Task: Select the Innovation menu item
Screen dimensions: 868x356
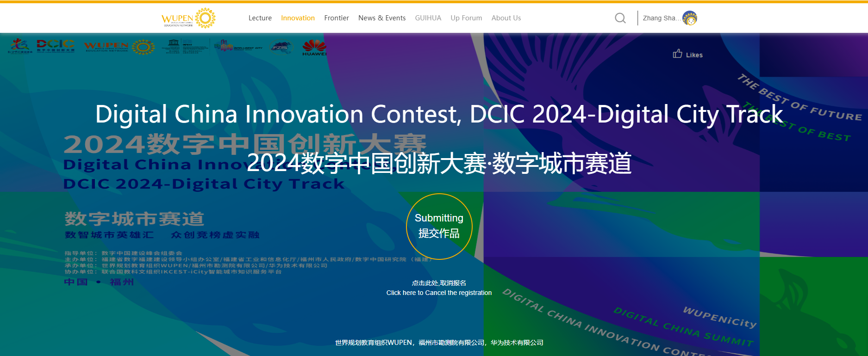Action: point(298,18)
